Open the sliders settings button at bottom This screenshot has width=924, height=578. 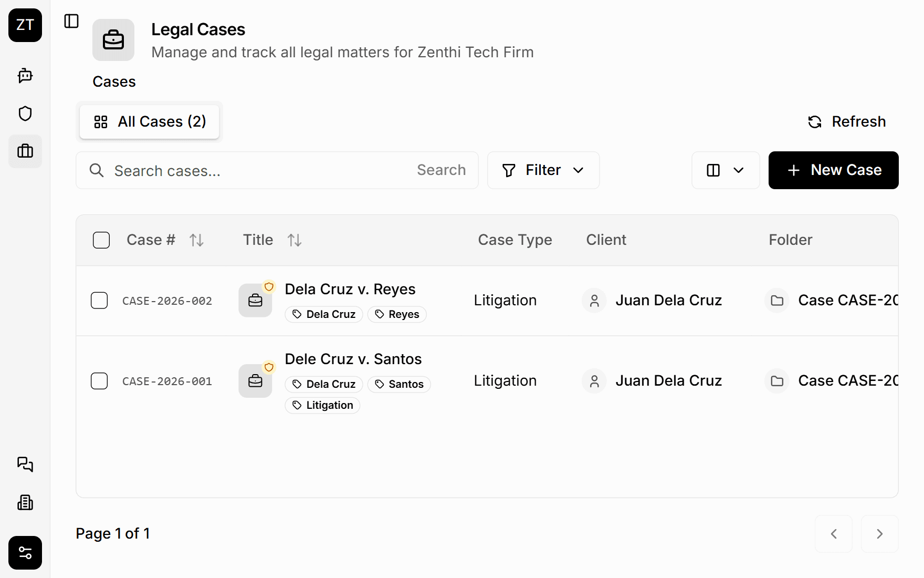[x=25, y=553]
